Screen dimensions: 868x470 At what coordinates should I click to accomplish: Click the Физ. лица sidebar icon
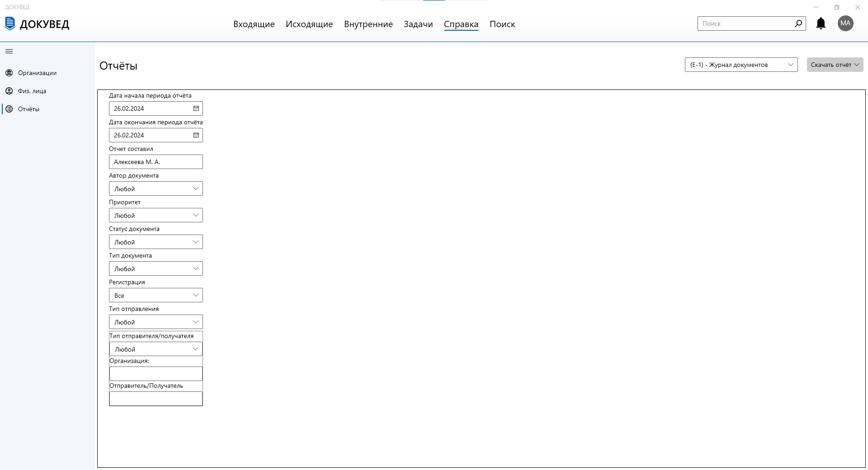tap(9, 91)
